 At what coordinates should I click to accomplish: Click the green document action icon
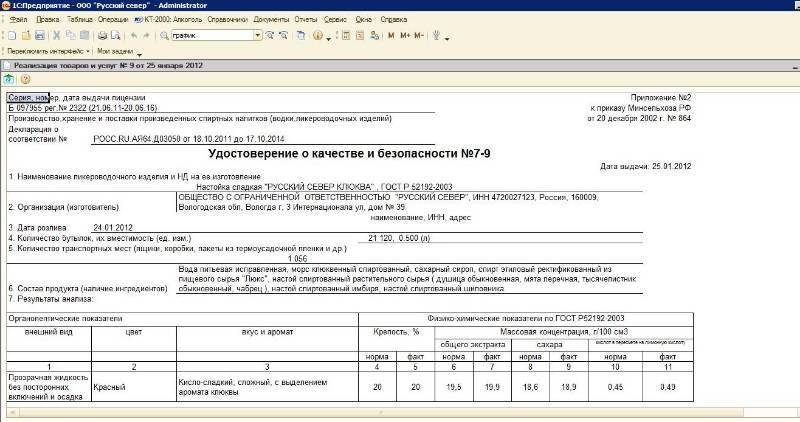click(x=9, y=79)
